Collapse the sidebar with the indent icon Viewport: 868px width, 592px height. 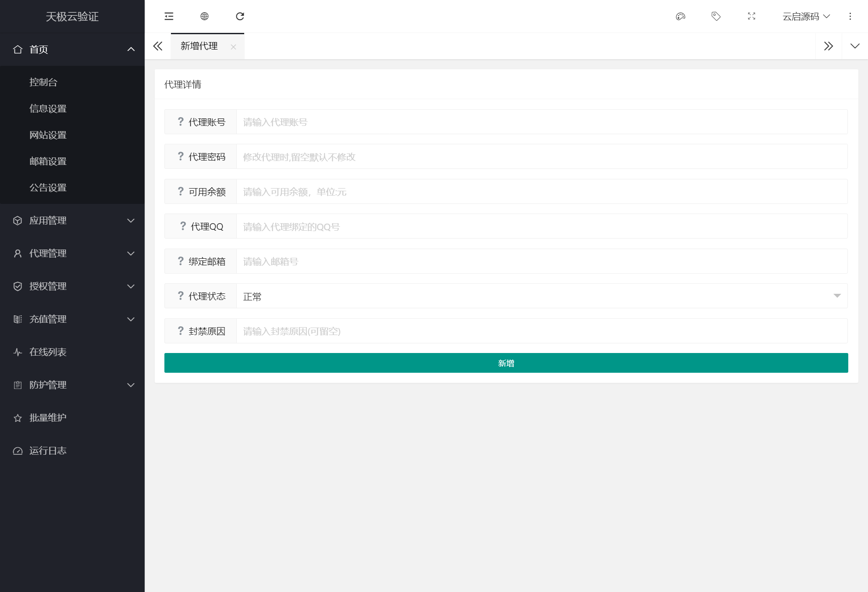pos(168,16)
